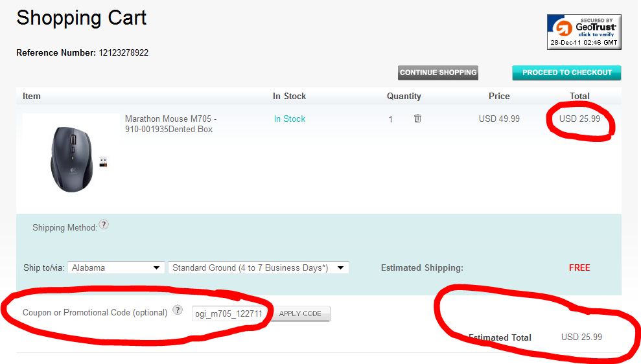
Task: Click the Quantity column header
Action: coord(404,97)
